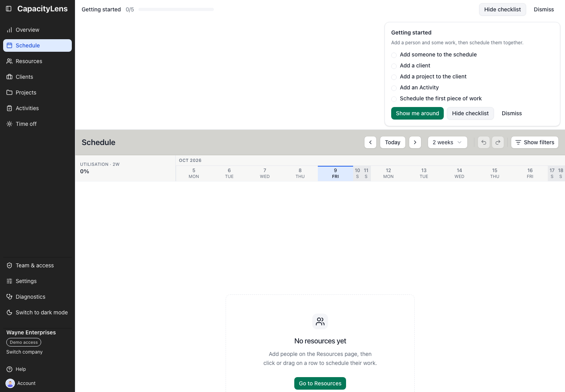Click Hide checklist in the top bar
The width and height of the screenshot is (565, 392).
pyautogui.click(x=503, y=9)
